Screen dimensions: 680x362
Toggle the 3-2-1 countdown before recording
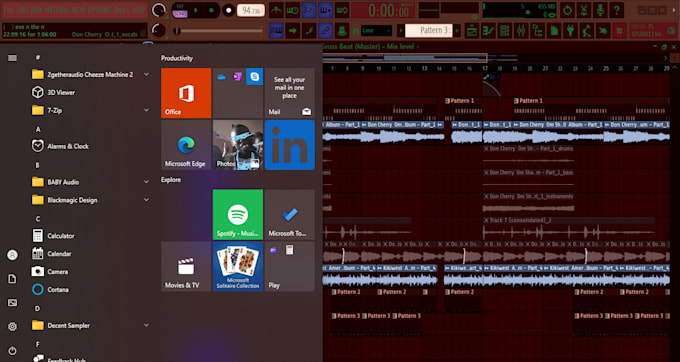click(309, 10)
